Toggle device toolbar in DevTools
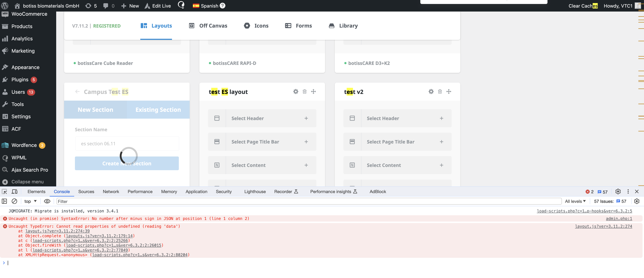The image size is (644, 278). 15,191
